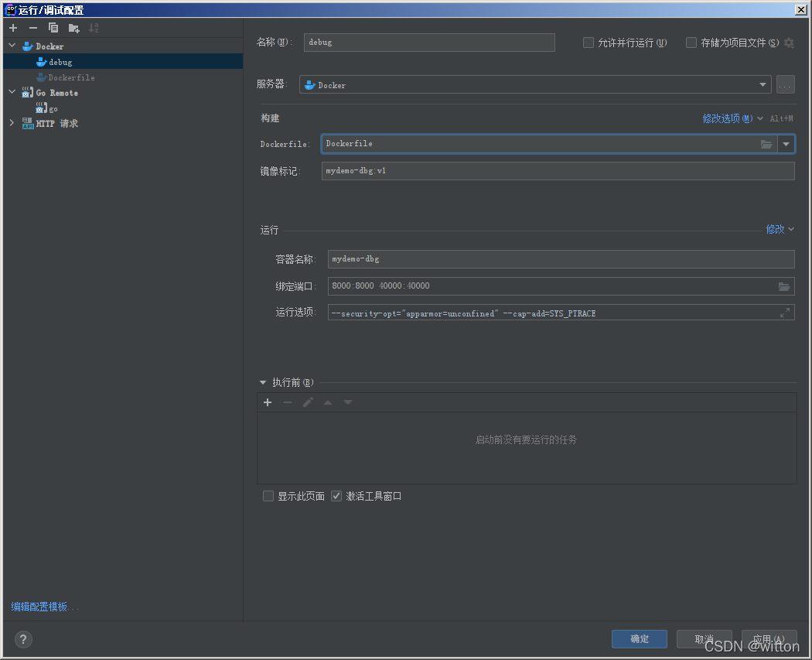
Task: Open settings gear for project file storage
Action: point(790,43)
